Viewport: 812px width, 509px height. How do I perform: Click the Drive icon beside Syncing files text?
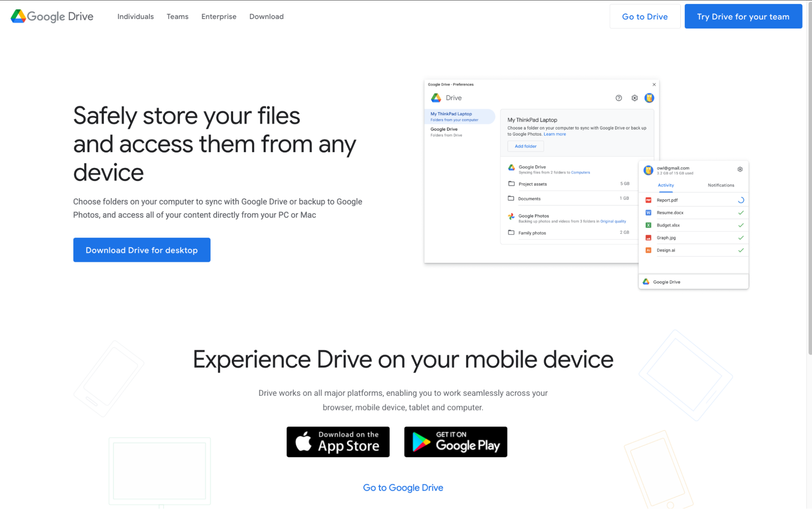coord(511,167)
